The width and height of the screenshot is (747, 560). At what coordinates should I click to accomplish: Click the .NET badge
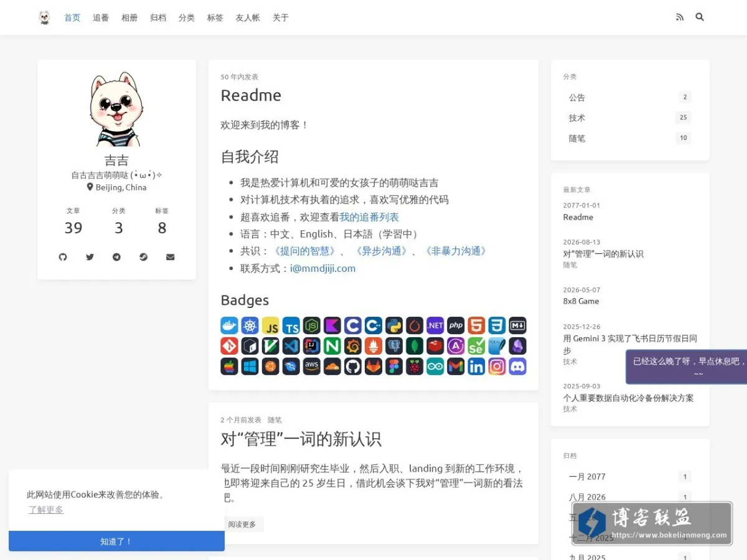pos(435,325)
